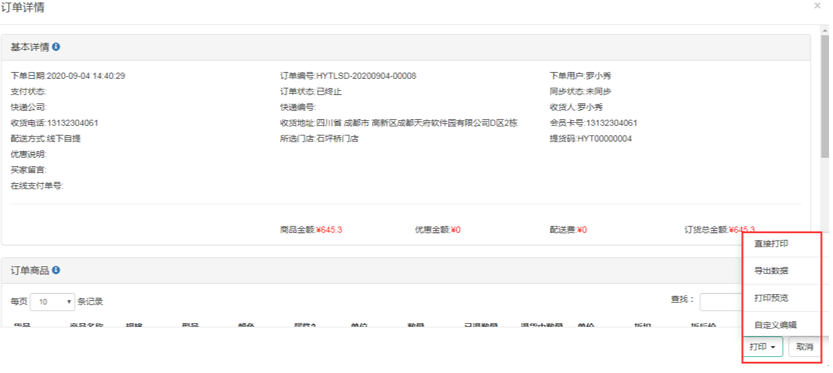The width and height of the screenshot is (833, 373).
Task: Close the 订单详情 dialog with the X
Action: click(x=817, y=5)
